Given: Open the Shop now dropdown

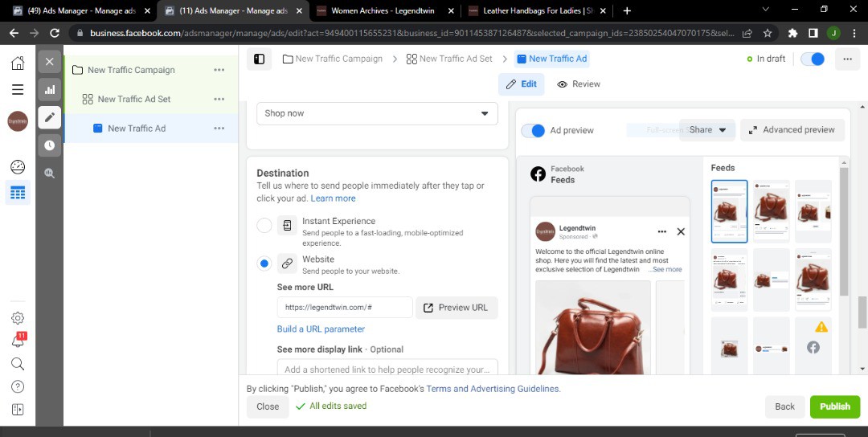Looking at the screenshot, I should (377, 113).
